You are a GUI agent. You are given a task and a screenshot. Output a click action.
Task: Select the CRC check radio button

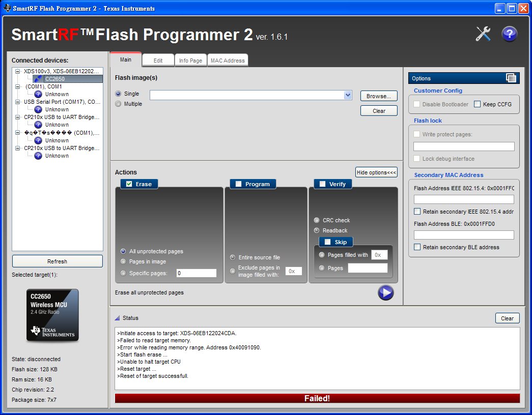317,220
